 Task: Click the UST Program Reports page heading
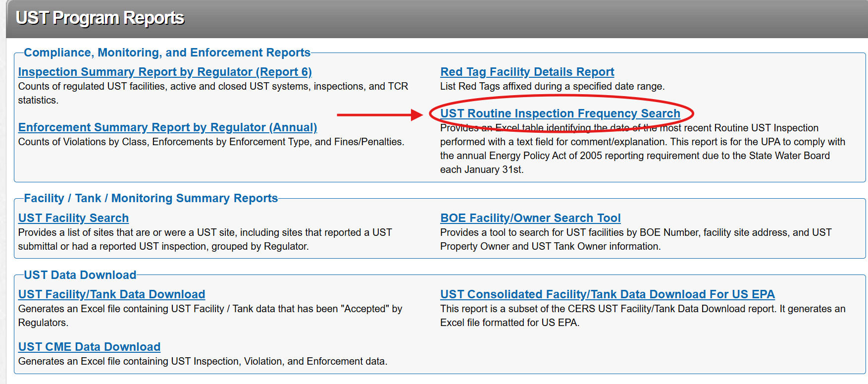pyautogui.click(x=100, y=18)
